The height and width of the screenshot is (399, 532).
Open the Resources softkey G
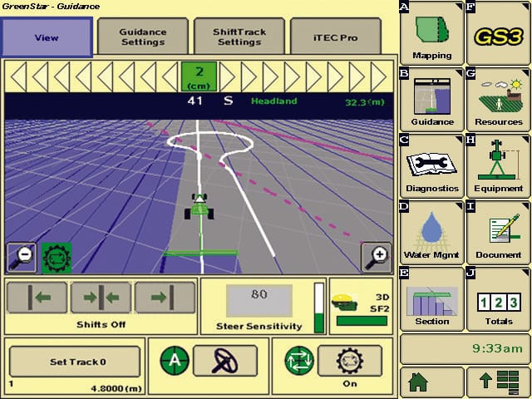(498, 100)
